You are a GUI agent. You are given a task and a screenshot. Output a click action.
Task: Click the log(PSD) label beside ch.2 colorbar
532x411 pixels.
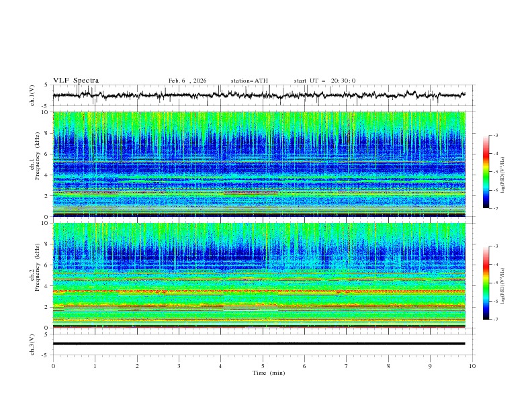point(503,285)
